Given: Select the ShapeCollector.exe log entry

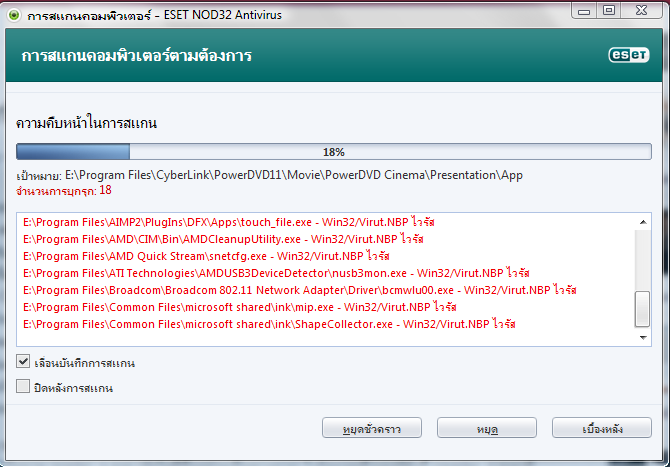Looking at the screenshot, I should pos(269,324).
